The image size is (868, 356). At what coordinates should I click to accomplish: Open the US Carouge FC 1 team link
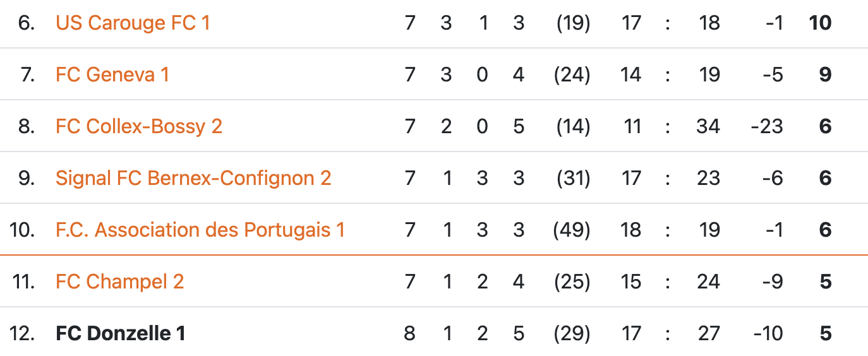click(x=133, y=23)
